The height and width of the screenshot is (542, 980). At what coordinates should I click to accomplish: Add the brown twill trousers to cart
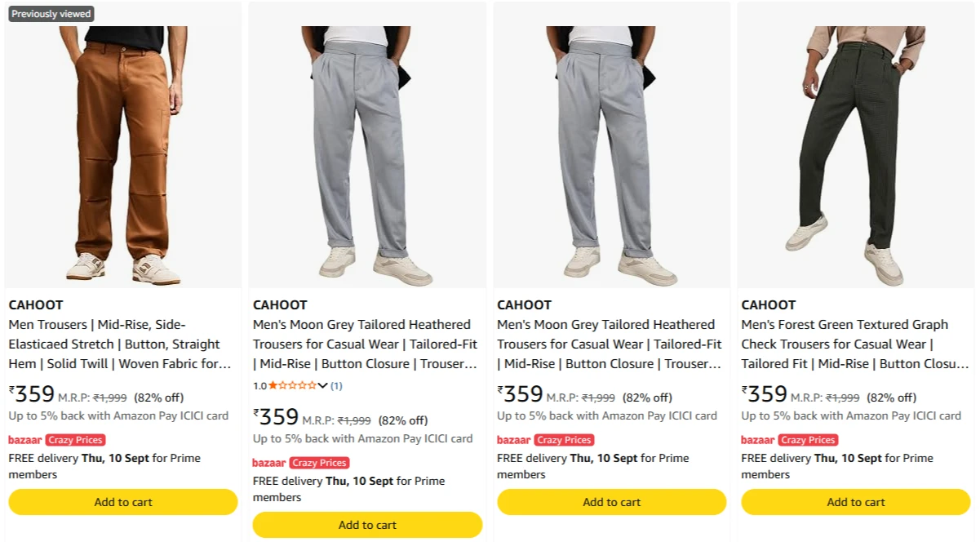point(123,502)
